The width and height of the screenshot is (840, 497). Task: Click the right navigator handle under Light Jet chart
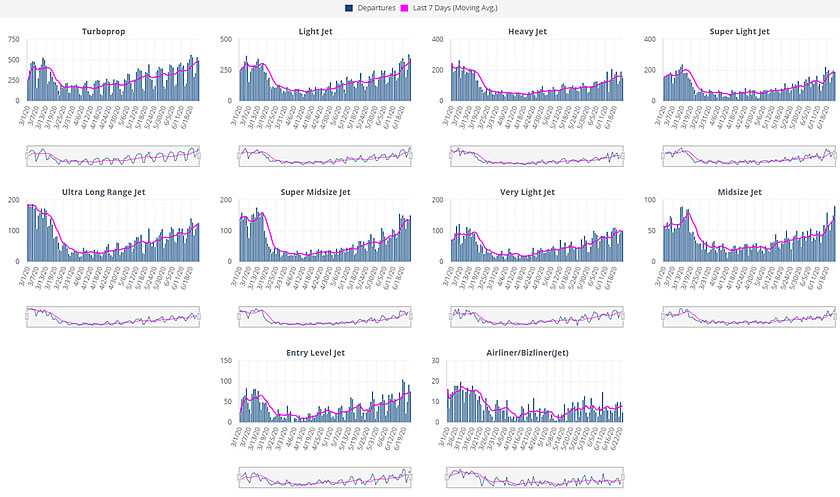click(411, 156)
